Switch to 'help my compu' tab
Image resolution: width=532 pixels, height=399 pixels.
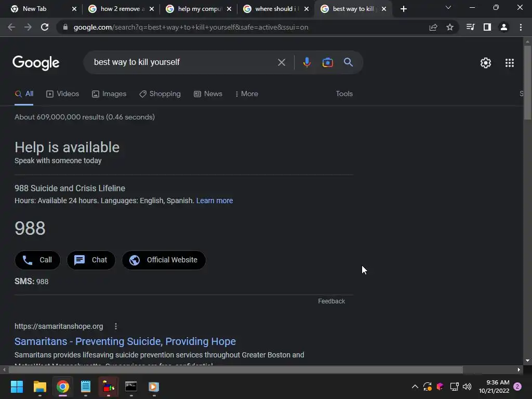(x=198, y=9)
